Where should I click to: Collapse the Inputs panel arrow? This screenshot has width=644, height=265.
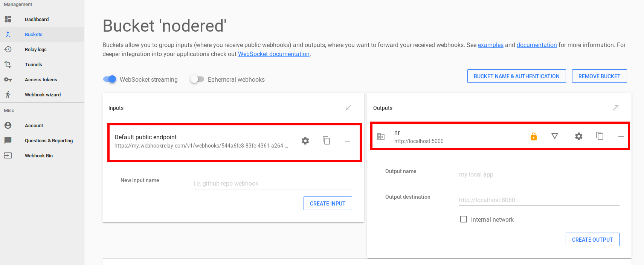348,108
